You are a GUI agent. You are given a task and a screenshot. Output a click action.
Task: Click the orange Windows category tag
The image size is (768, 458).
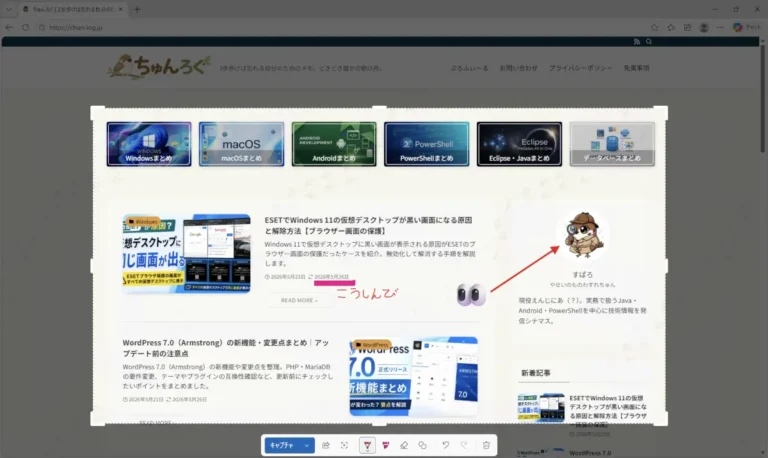coord(143,222)
